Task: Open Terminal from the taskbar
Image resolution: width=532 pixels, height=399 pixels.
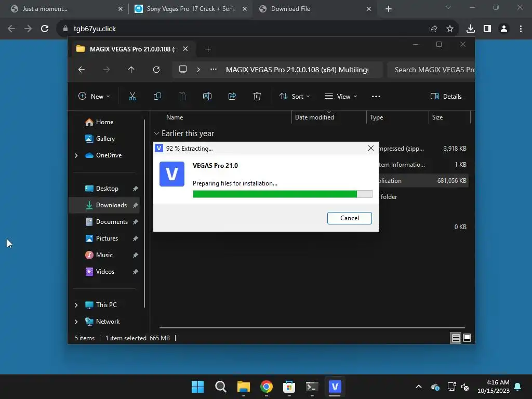Action: [x=312, y=387]
